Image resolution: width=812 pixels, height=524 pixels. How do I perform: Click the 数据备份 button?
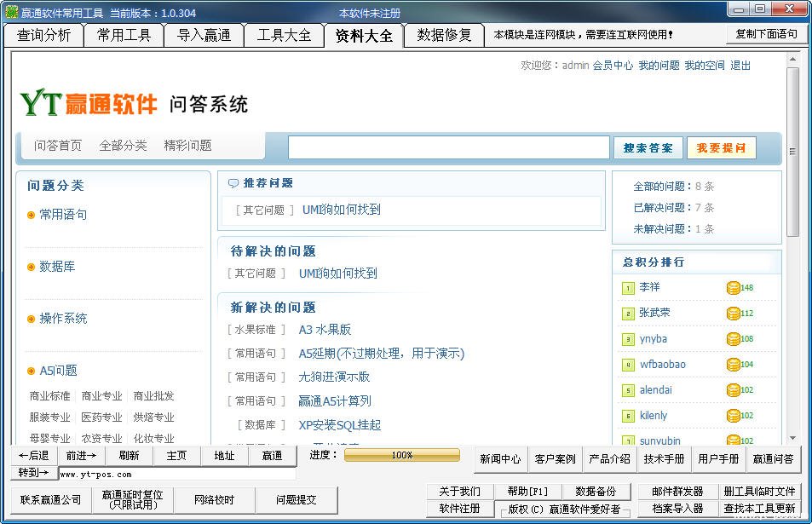pyautogui.click(x=596, y=492)
